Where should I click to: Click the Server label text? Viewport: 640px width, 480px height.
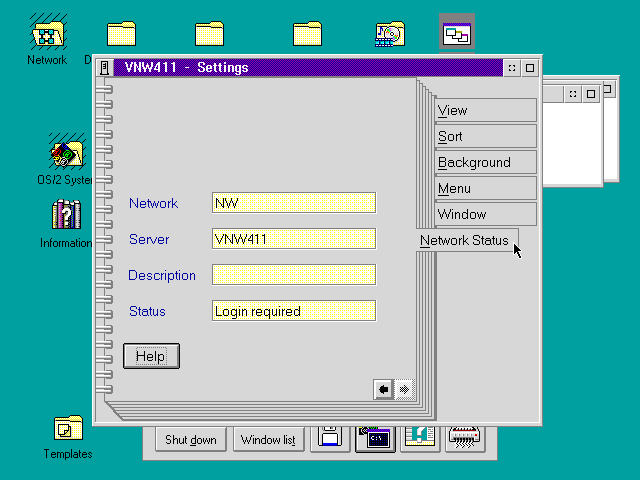tap(149, 239)
